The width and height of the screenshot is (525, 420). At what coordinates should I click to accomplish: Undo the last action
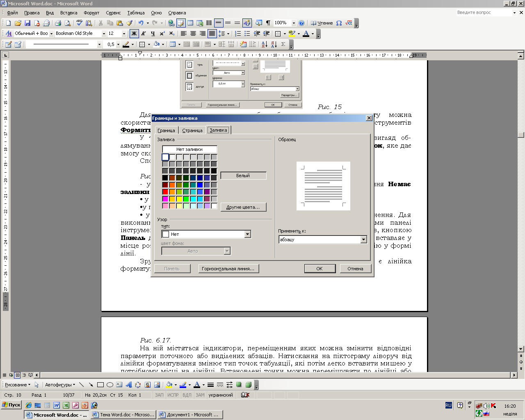(141, 23)
